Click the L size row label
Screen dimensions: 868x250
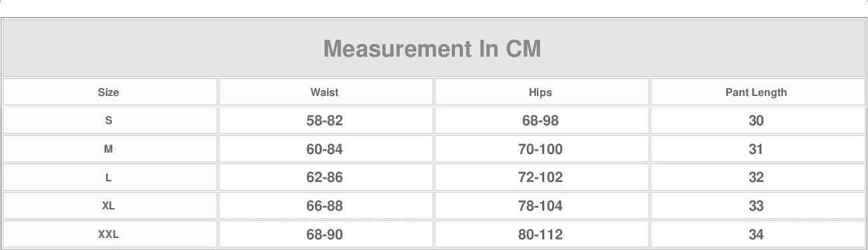point(109,178)
